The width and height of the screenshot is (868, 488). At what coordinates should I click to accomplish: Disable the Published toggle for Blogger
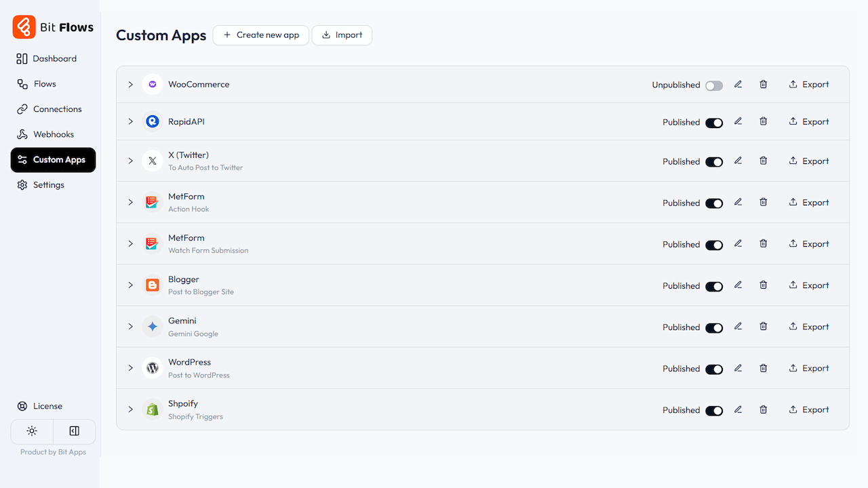coord(714,286)
